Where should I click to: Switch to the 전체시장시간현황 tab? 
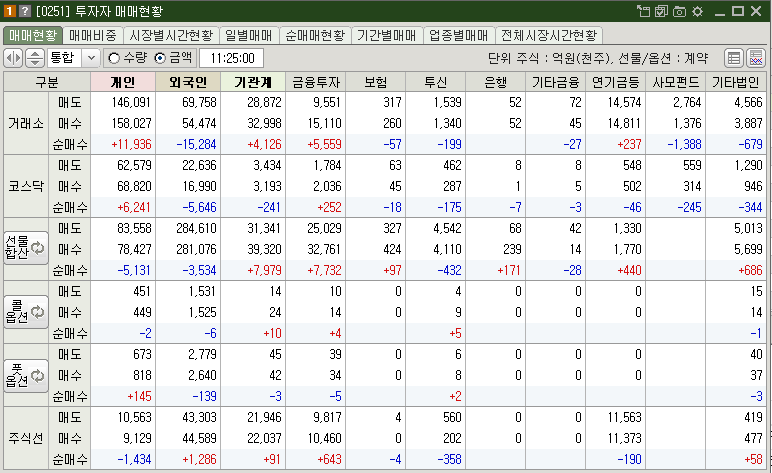[x=549, y=35]
